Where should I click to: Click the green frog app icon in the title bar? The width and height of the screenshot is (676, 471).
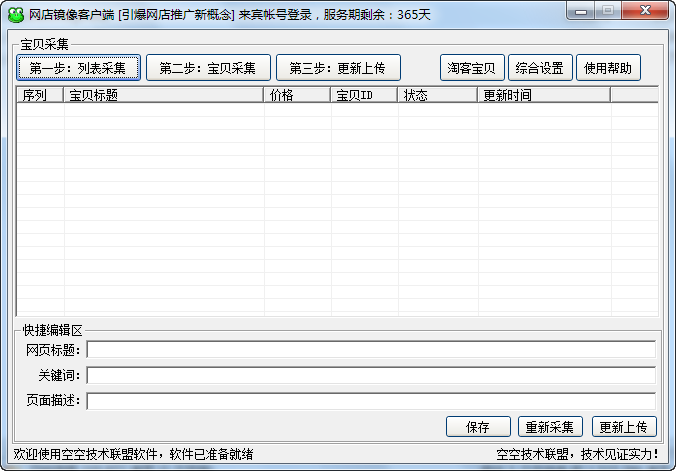pyautogui.click(x=16, y=15)
